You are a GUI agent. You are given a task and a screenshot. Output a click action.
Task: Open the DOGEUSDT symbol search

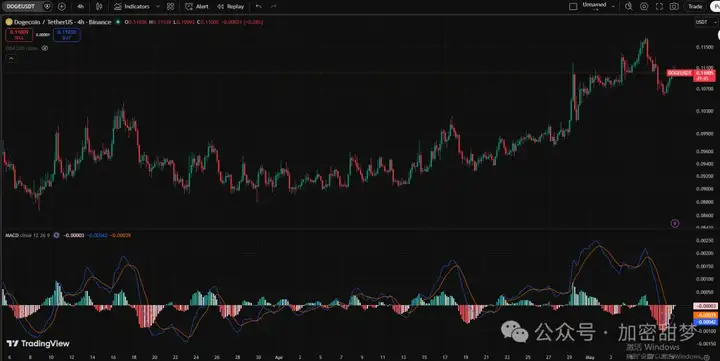pos(21,6)
